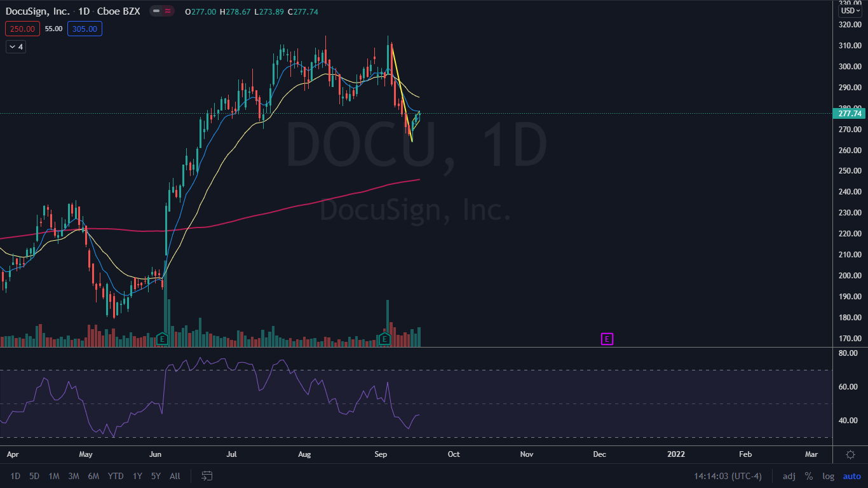Click the upcoming December earnings E marker
Image resolution: width=868 pixels, height=488 pixels.
point(607,339)
